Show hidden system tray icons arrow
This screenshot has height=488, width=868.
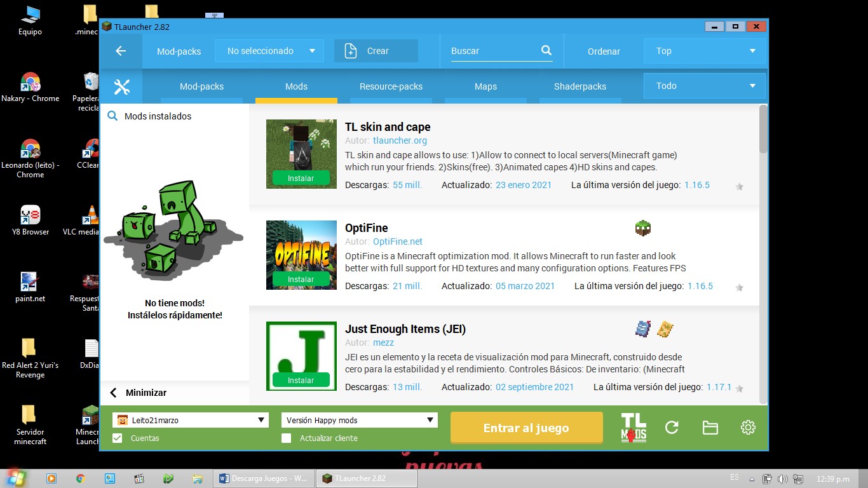pos(752,479)
